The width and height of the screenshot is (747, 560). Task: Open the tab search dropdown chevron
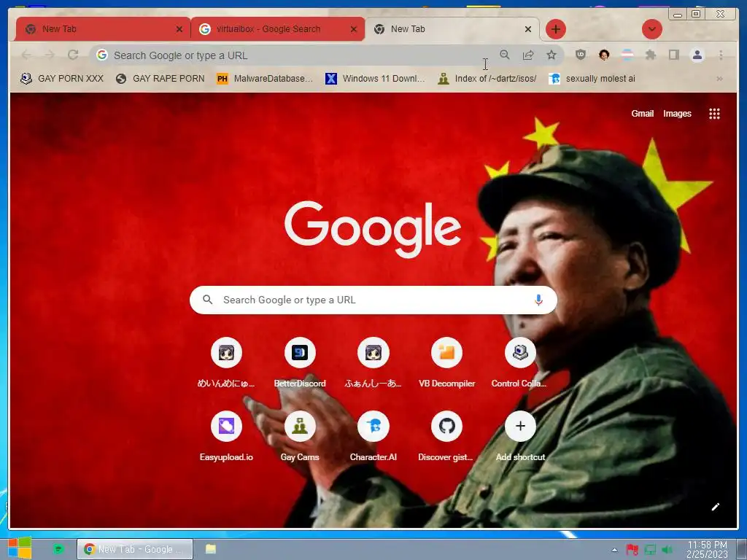pos(651,29)
